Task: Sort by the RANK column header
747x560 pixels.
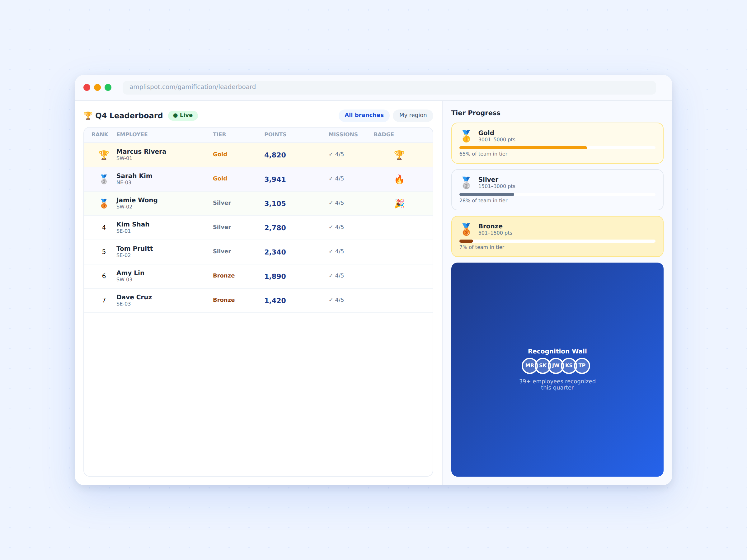Action: click(x=100, y=134)
